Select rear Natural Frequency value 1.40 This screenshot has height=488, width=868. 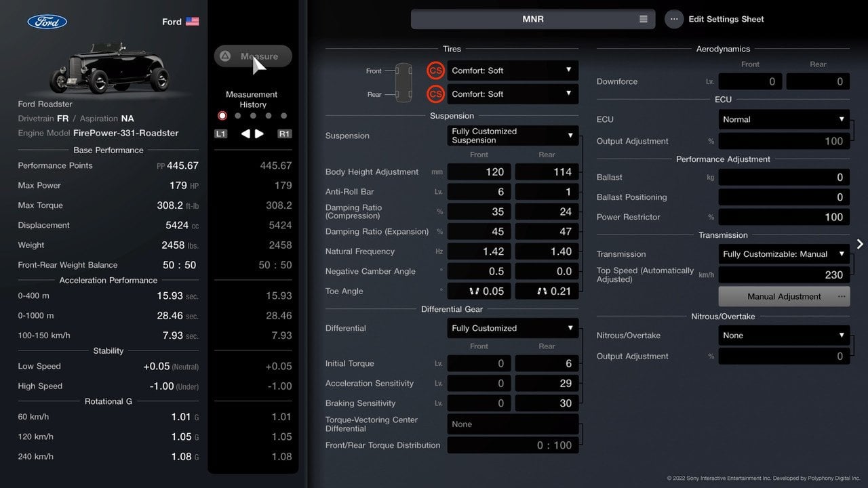(x=547, y=251)
